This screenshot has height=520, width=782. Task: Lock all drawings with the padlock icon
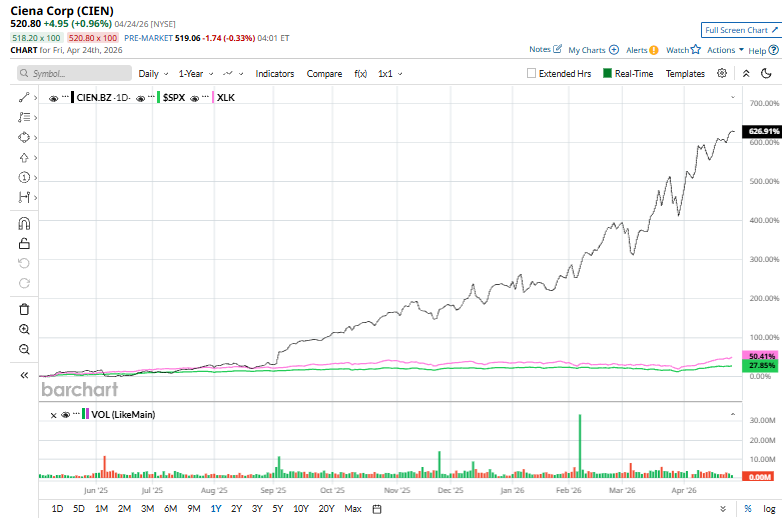coord(24,243)
